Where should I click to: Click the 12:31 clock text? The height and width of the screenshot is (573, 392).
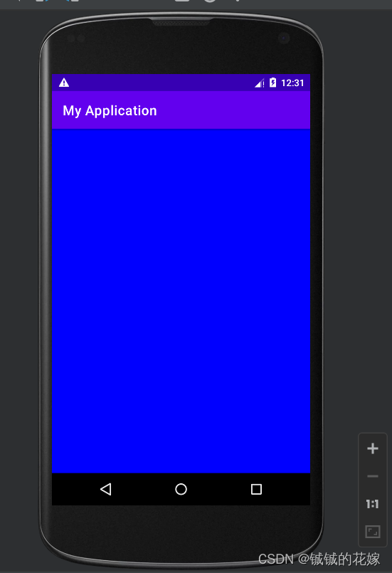(x=292, y=83)
